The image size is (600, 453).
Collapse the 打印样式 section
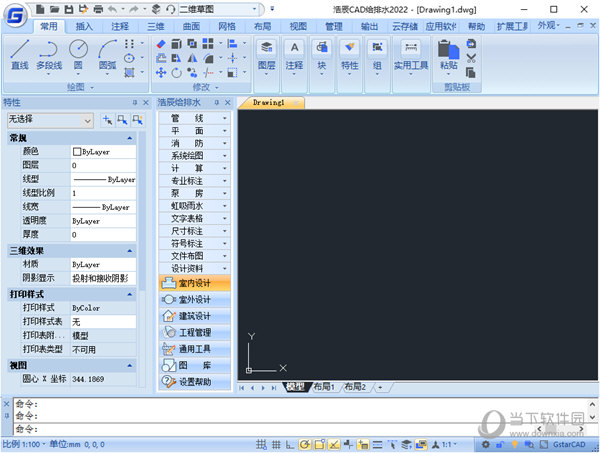tap(129, 294)
